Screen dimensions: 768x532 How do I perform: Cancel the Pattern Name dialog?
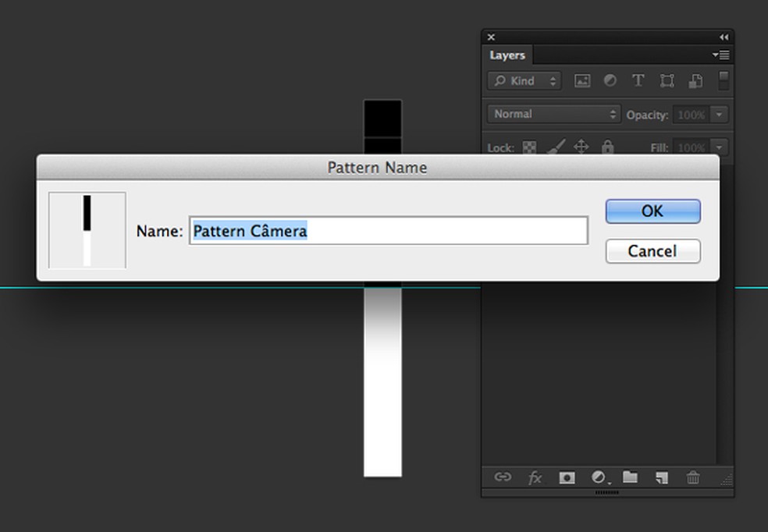pos(653,251)
